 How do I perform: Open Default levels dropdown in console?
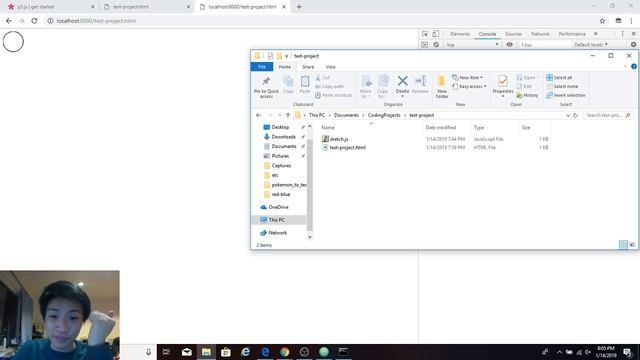point(591,44)
